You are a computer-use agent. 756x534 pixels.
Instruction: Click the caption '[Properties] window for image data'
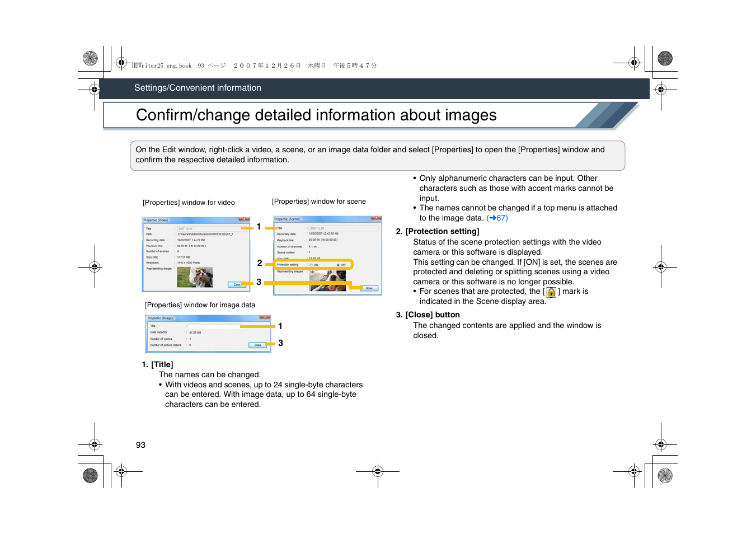[200, 305]
